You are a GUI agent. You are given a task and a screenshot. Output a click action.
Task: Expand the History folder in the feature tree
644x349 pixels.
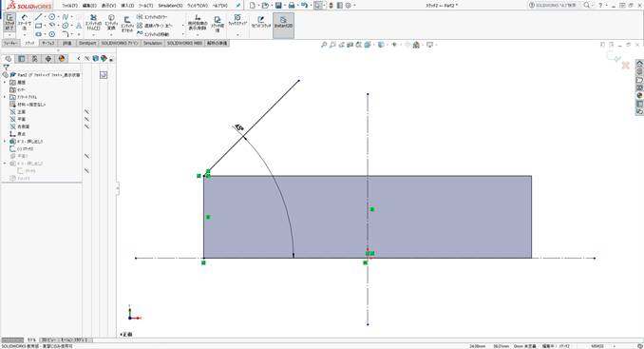click(x=5, y=82)
